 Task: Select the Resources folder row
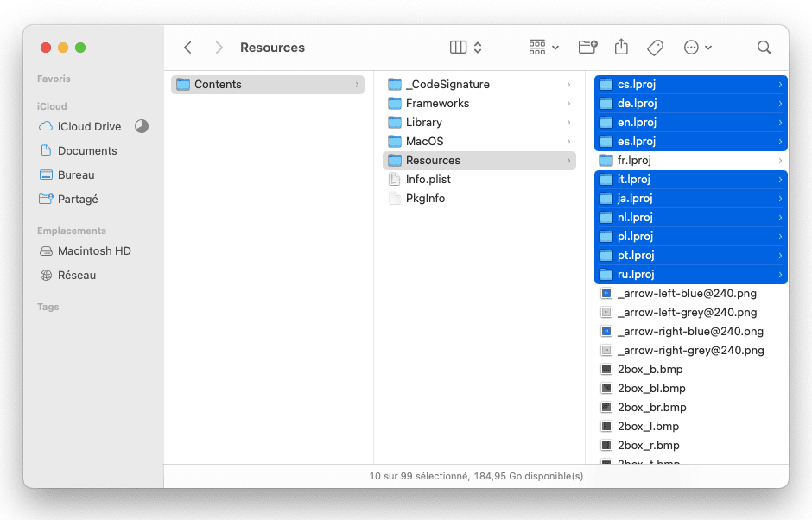click(479, 161)
